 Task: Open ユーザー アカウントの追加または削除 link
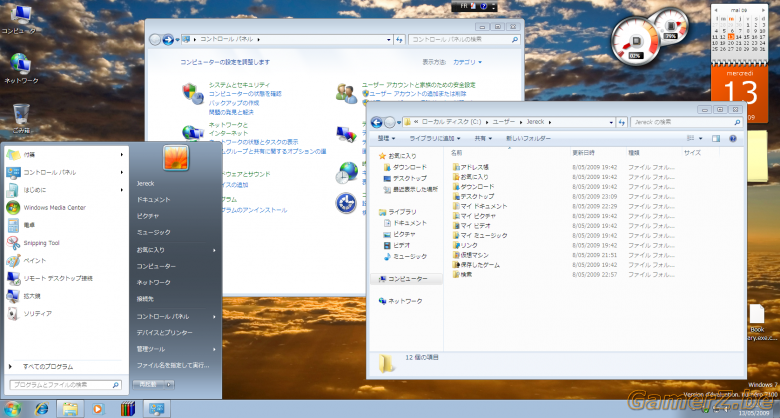point(417,94)
